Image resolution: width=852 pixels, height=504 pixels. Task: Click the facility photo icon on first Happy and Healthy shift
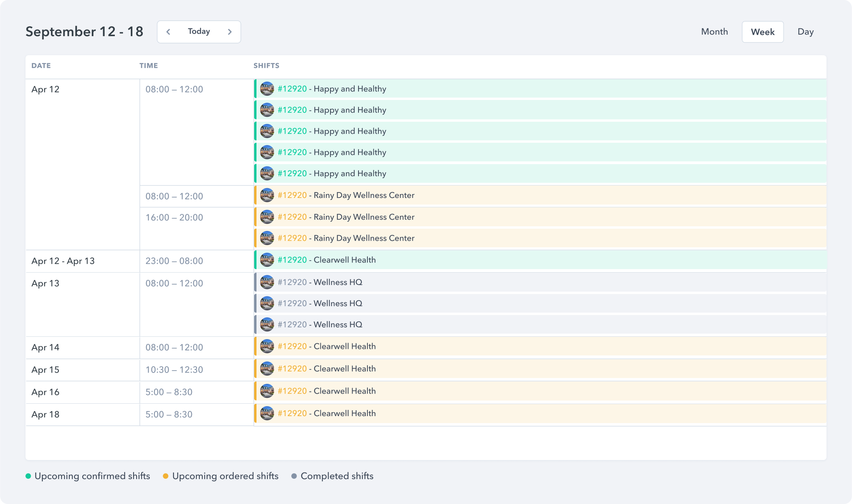tap(267, 89)
